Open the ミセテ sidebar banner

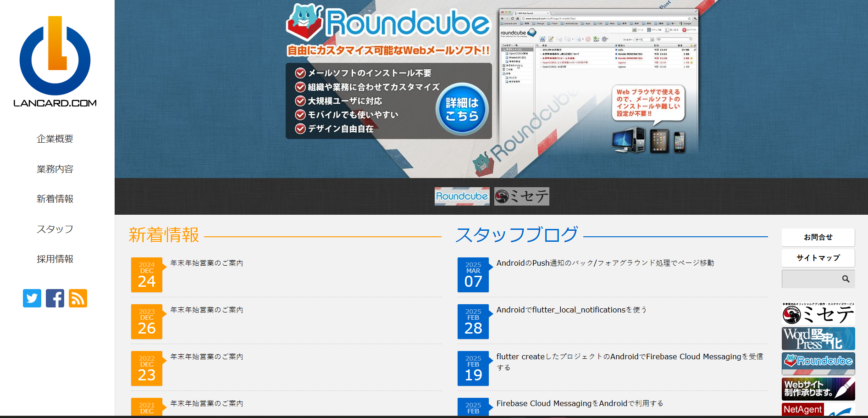pyautogui.click(x=818, y=314)
